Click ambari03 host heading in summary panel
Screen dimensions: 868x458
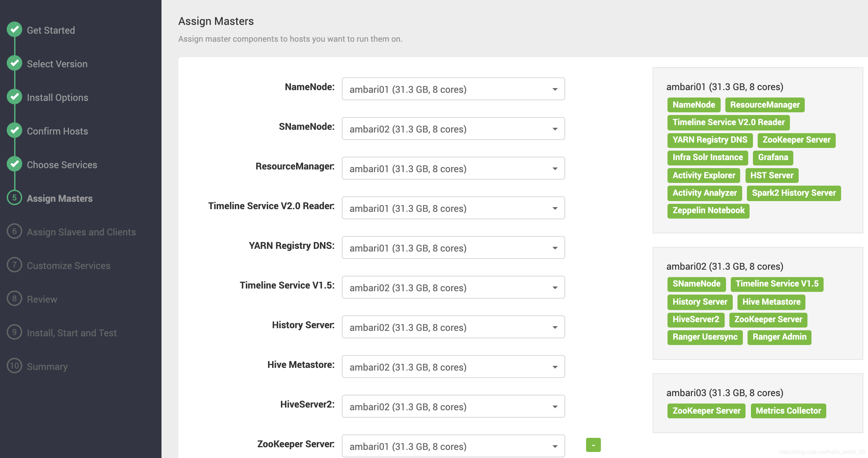tap(725, 393)
